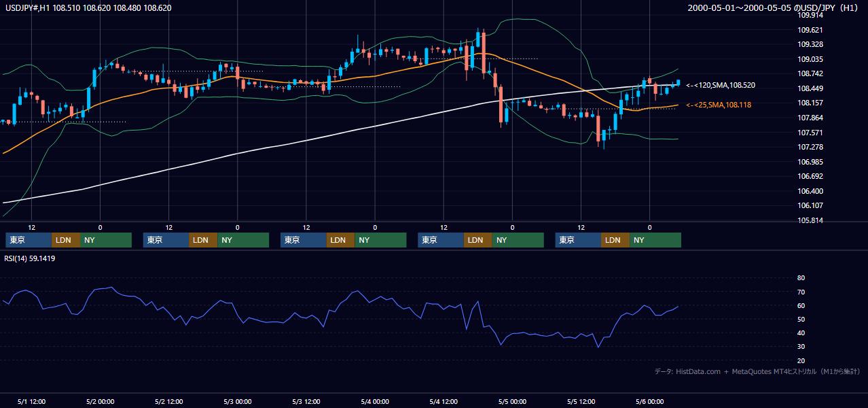Image resolution: width=868 pixels, height=408 pixels.
Task: Click the leftmost LDN session block
Action: (66, 240)
